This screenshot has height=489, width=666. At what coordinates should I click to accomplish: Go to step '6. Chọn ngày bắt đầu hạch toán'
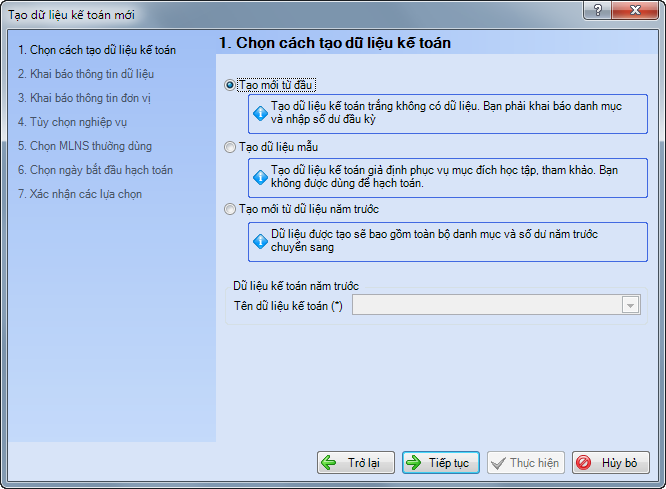tap(95, 170)
